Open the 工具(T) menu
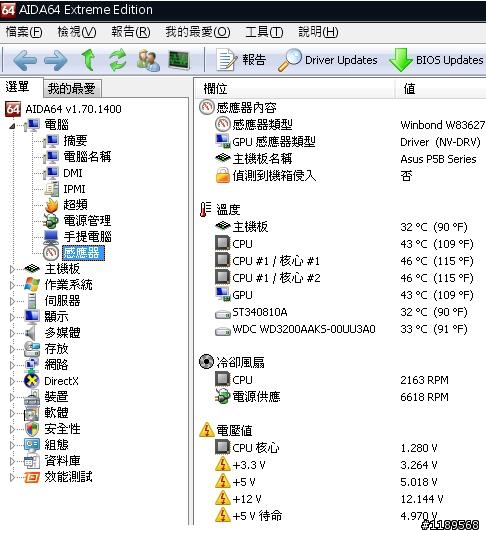486x533 pixels. click(264, 32)
